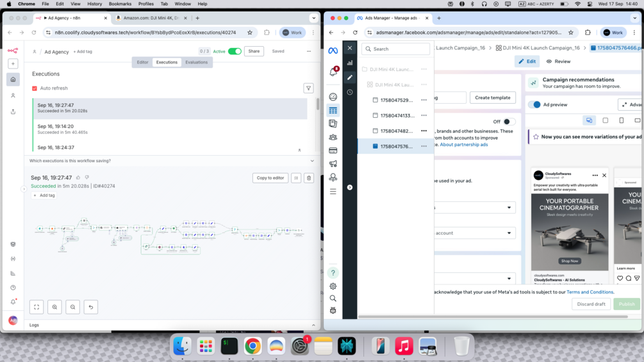Image resolution: width=644 pixels, height=362 pixels.
Task: Expand 'Which executions is this workflow saving?'
Action: pyautogui.click(x=312, y=161)
